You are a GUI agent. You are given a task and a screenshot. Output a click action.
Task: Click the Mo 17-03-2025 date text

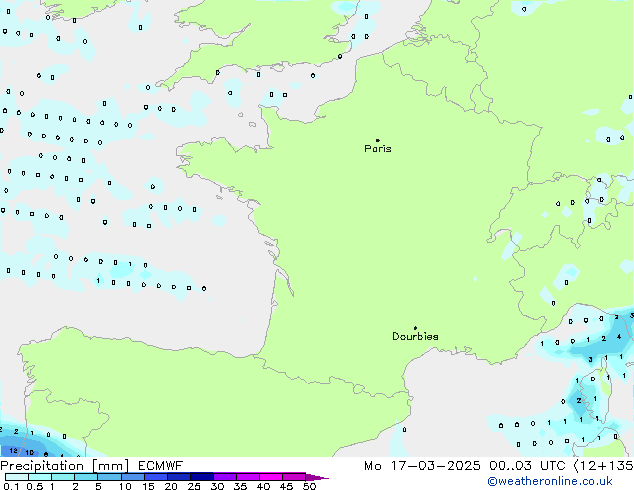[x=422, y=466]
